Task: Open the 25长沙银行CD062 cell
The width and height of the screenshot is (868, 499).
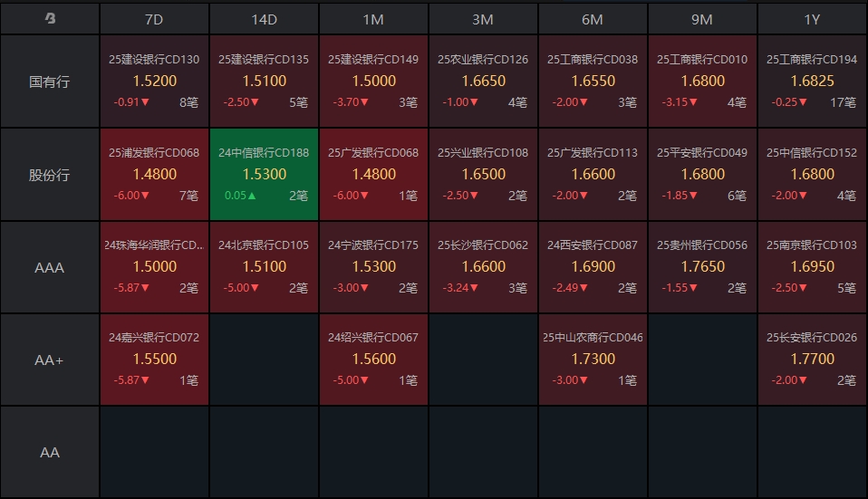Action: pyautogui.click(x=483, y=267)
